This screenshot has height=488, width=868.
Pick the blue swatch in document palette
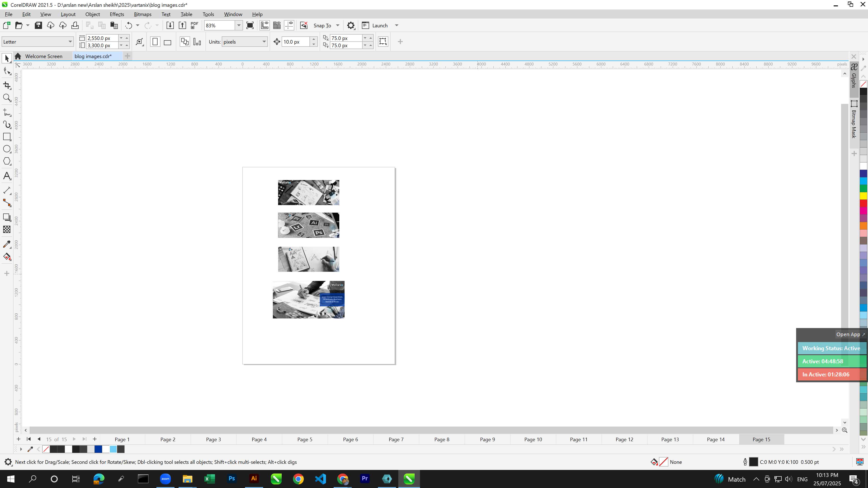[98, 449]
